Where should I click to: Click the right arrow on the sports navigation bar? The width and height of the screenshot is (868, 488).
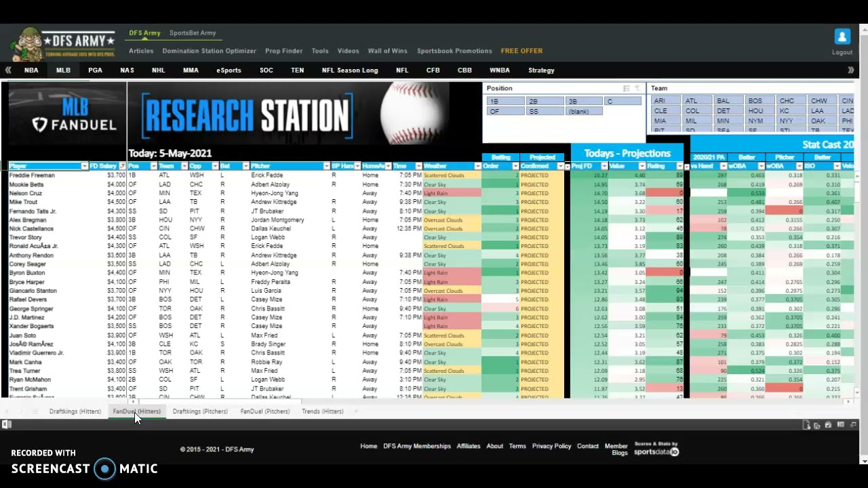(x=850, y=70)
